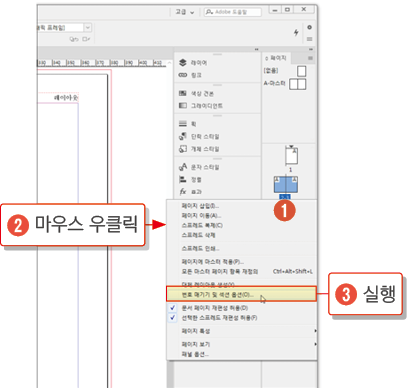
Task: Minimize the InDesign window
Action: pyautogui.click(x=275, y=10)
